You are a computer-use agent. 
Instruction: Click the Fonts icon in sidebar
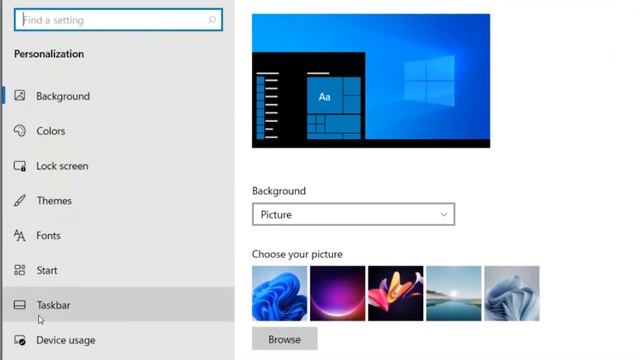click(x=20, y=235)
